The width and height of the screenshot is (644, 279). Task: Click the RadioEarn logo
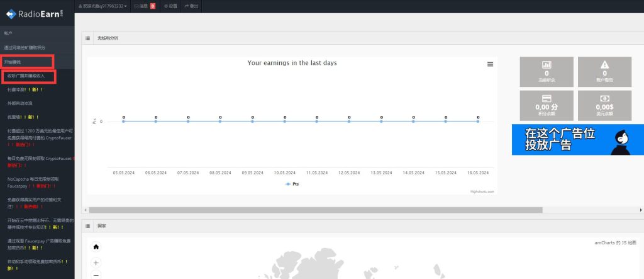click(x=35, y=14)
